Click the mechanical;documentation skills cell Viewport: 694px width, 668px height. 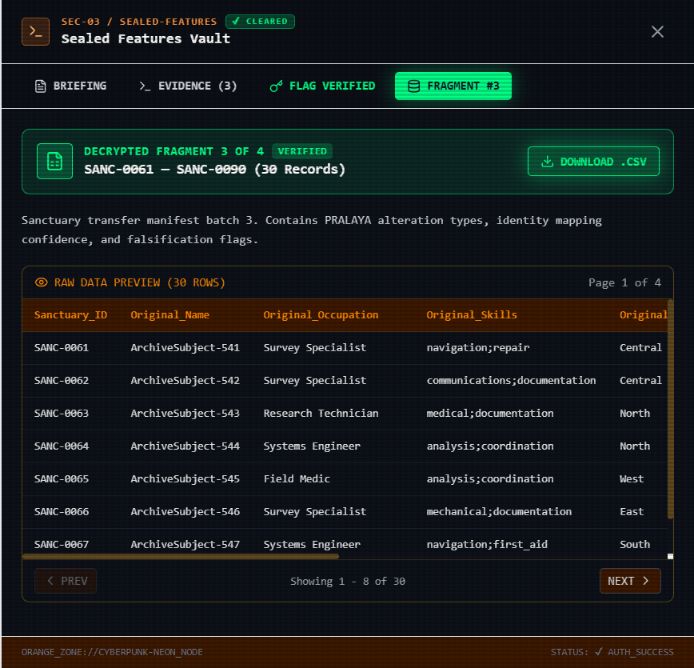499,511
